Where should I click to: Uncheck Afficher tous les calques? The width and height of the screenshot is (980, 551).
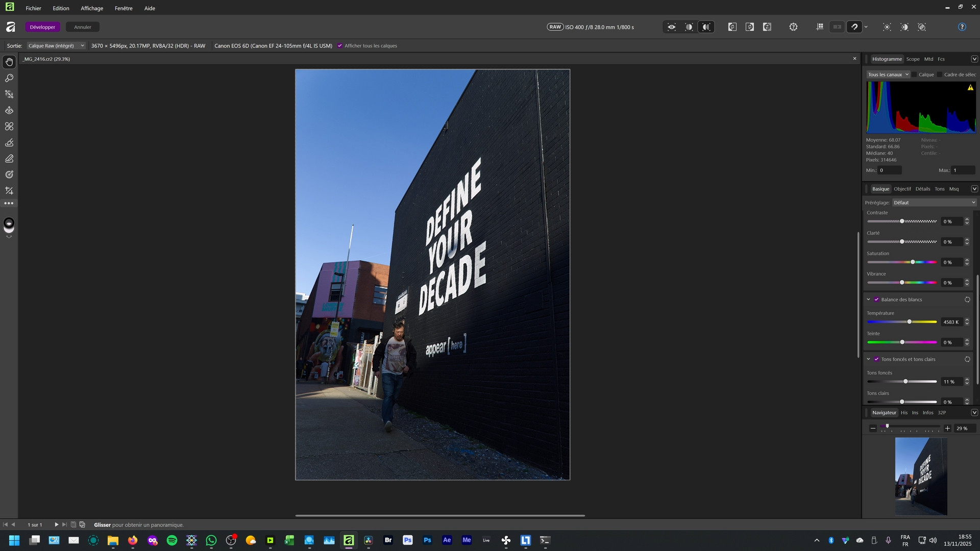pyautogui.click(x=340, y=46)
